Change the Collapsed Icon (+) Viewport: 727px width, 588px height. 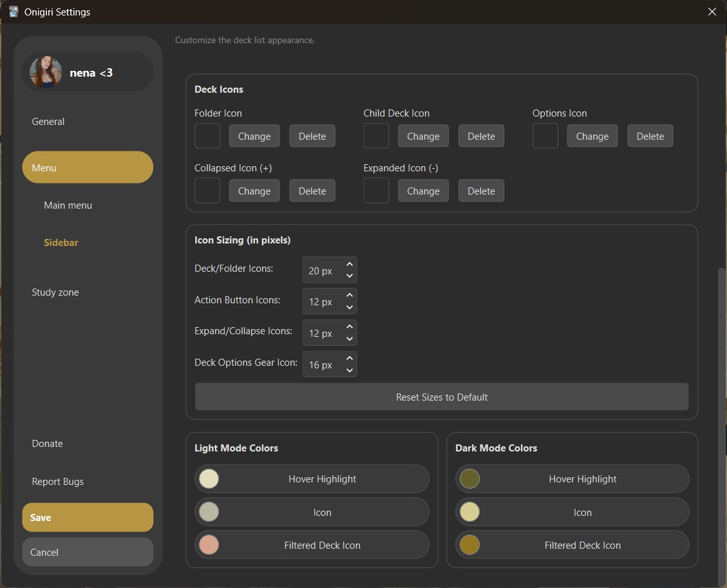click(254, 191)
